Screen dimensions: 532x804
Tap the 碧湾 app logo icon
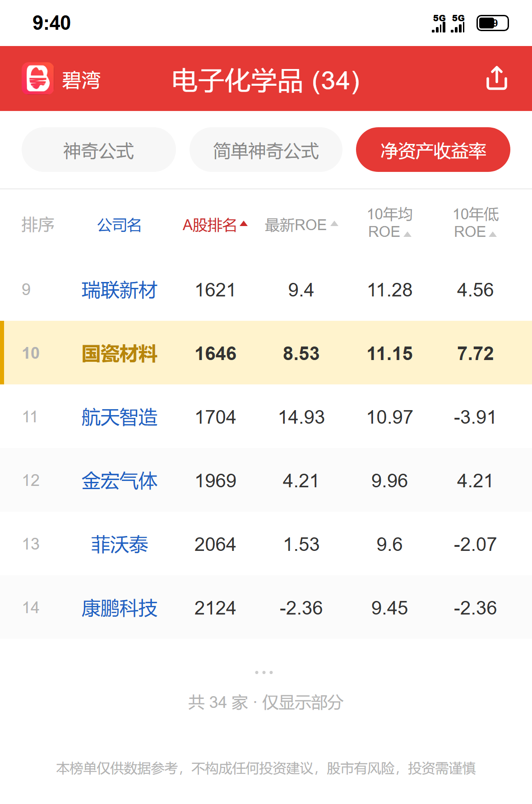pyautogui.click(x=38, y=79)
